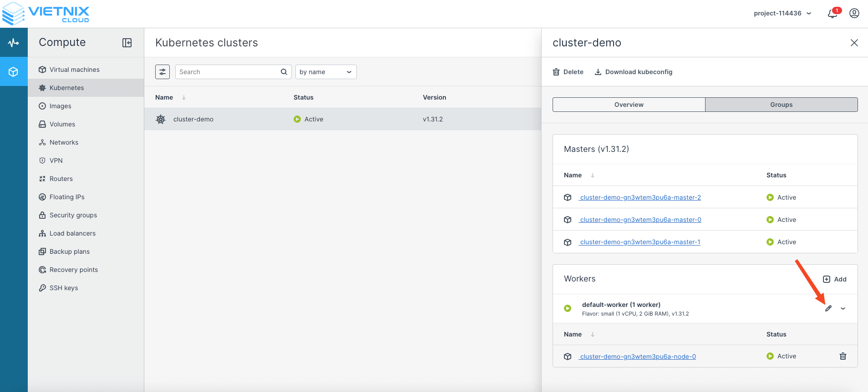The height and width of the screenshot is (392, 868).
Task: Focus the cluster Search input field
Action: tap(228, 72)
